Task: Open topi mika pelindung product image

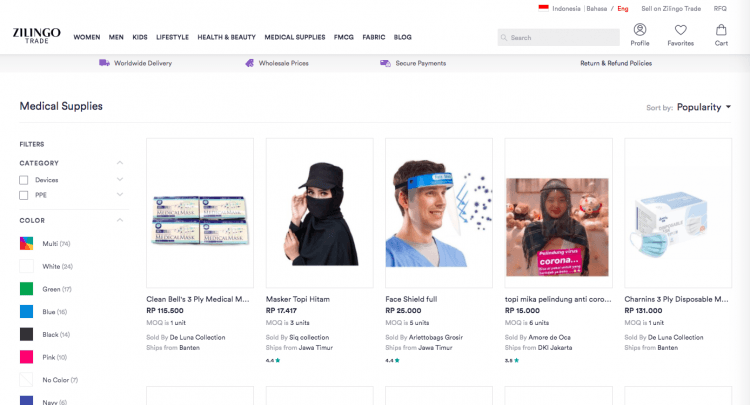Action: tap(558, 213)
